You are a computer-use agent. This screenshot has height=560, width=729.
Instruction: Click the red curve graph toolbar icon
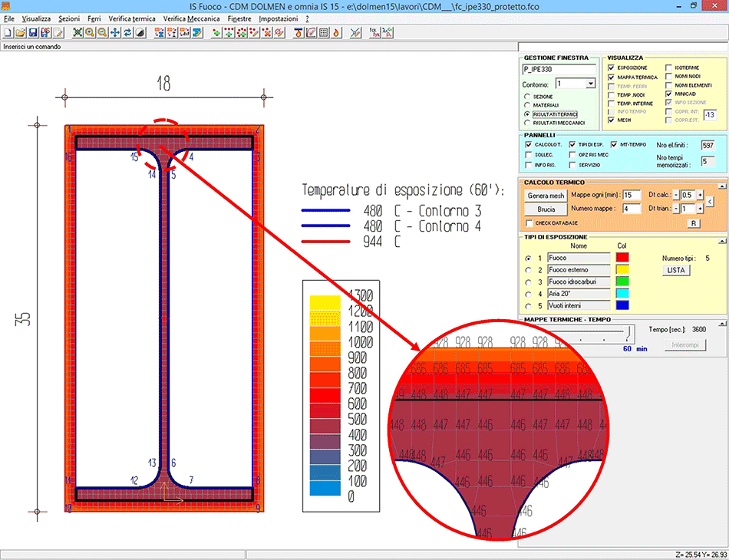coord(311,32)
